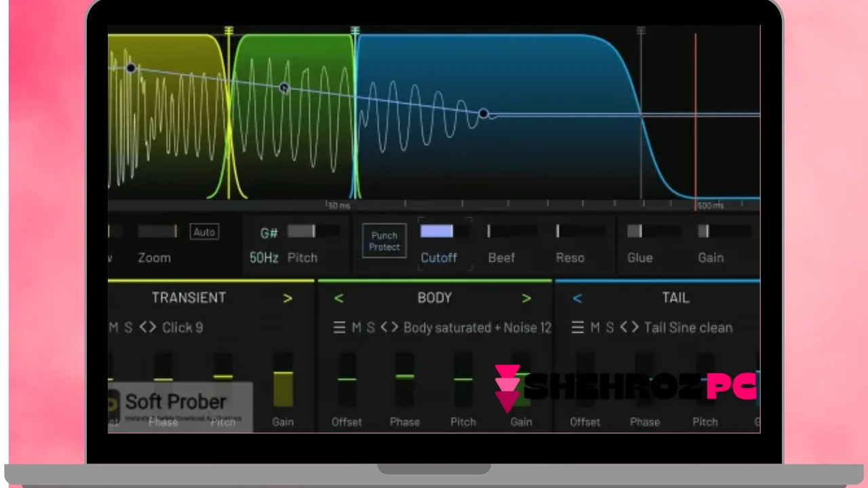Viewport: 868px width, 488px height.
Task: Click the <> preset browse arrows beside Click 9
Action: (x=148, y=328)
